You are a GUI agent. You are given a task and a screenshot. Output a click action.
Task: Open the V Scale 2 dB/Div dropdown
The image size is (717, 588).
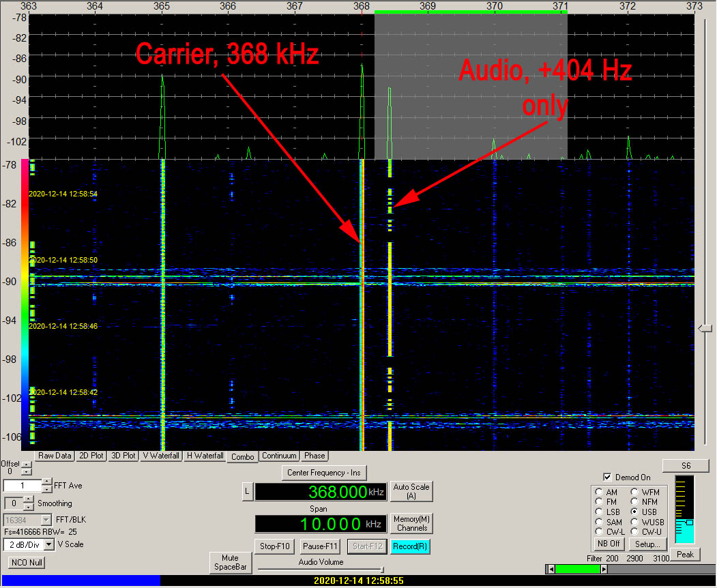click(x=49, y=544)
